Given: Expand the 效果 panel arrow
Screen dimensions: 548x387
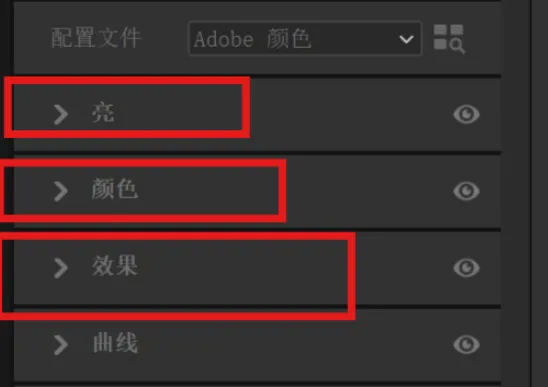Looking at the screenshot, I should (x=61, y=268).
